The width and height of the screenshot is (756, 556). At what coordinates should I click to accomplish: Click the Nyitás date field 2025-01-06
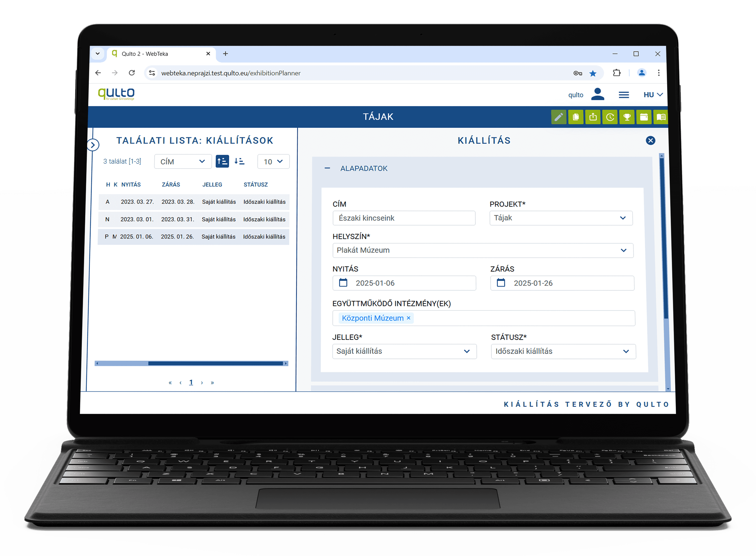(404, 283)
